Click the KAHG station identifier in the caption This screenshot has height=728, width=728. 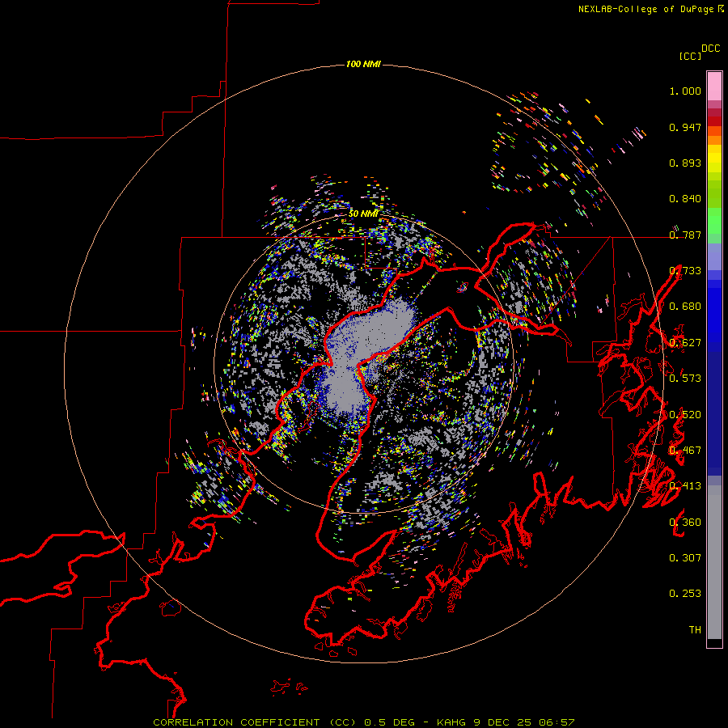point(451,722)
